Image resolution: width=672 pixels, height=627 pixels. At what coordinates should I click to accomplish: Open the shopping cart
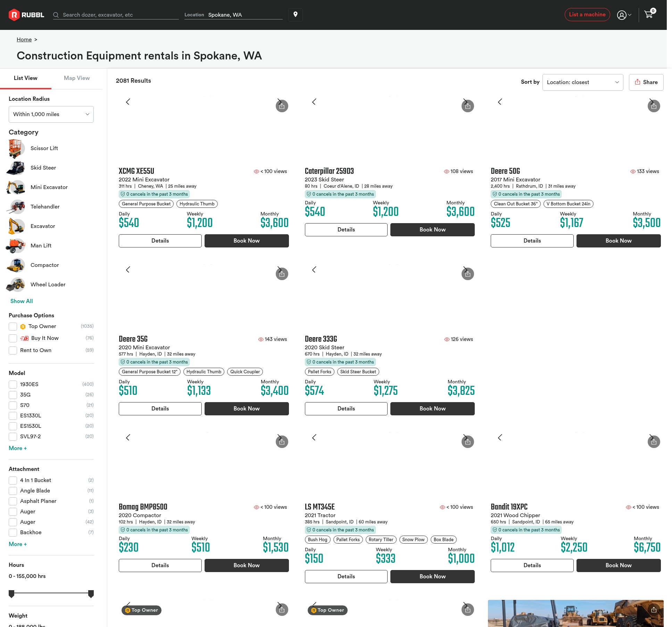(649, 14)
